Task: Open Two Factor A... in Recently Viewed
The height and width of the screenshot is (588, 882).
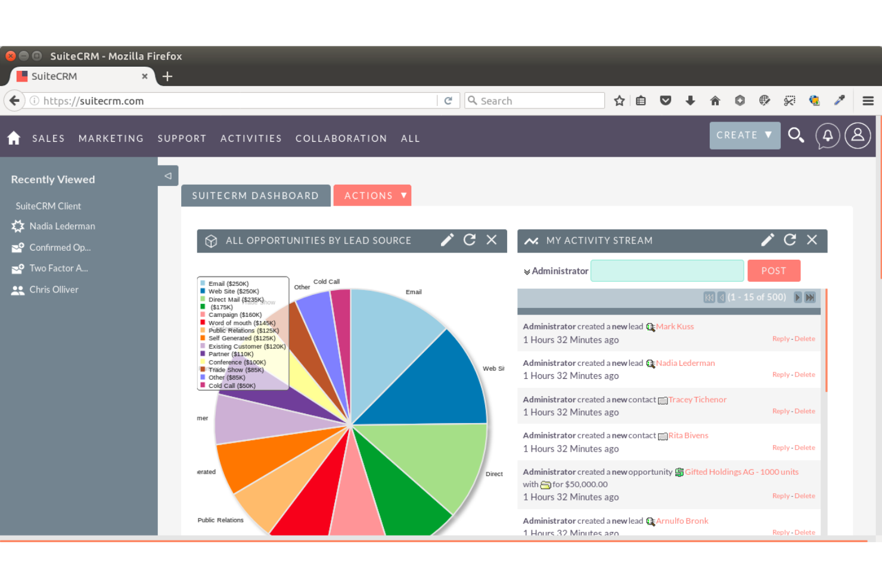Action: [x=58, y=268]
